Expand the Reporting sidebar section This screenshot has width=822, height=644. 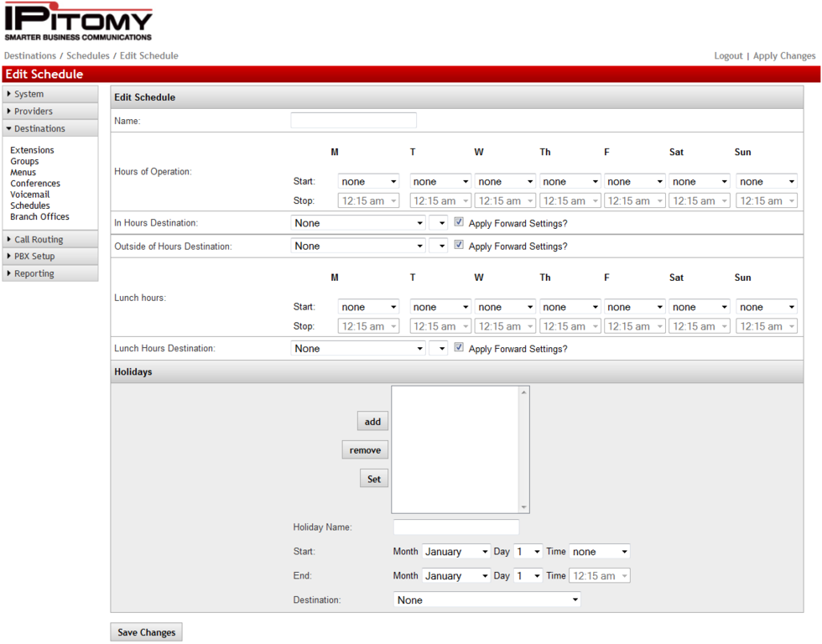34,273
